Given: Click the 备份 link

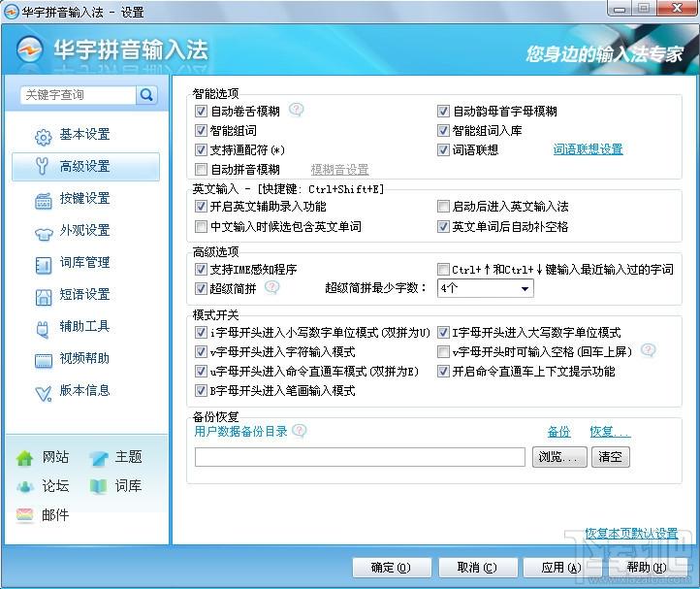Looking at the screenshot, I should pyautogui.click(x=558, y=432).
